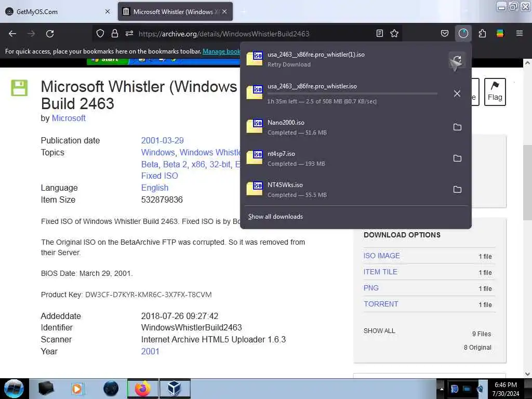Click the green floppy disk software icon
Viewport: 532px width, 399px height.
(x=19, y=88)
